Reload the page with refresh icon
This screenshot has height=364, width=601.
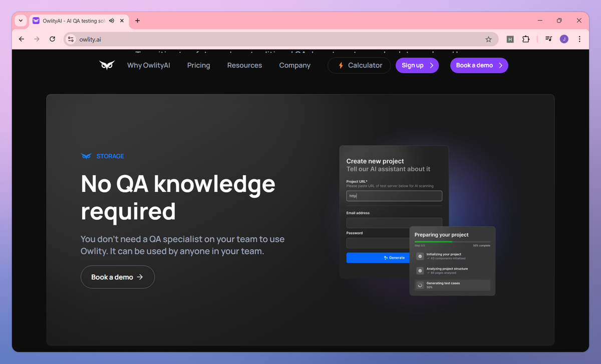(52, 39)
